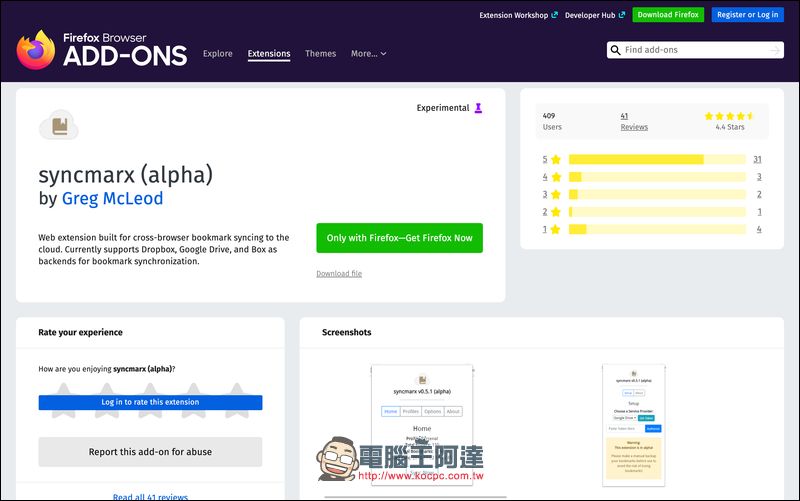Click the 1-star rating row star icon
This screenshot has width=800, height=501.
click(x=555, y=229)
